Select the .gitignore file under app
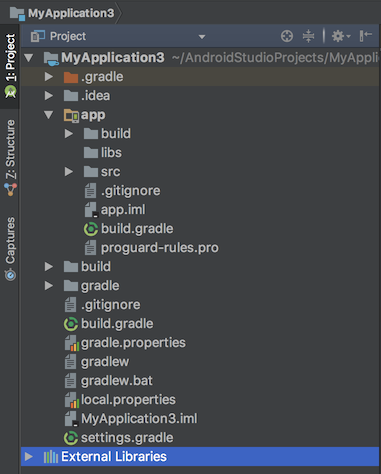Image resolution: width=381 pixels, height=474 pixels. click(x=131, y=191)
